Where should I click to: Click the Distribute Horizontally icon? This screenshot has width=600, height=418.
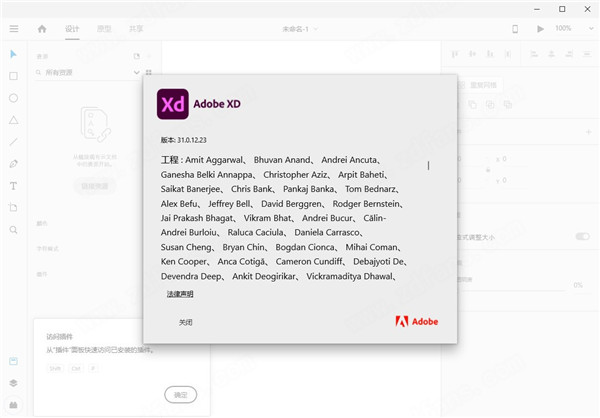(x=587, y=54)
